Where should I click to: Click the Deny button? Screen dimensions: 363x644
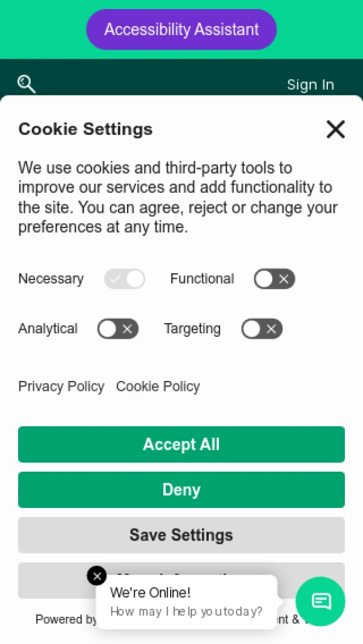[181, 490]
